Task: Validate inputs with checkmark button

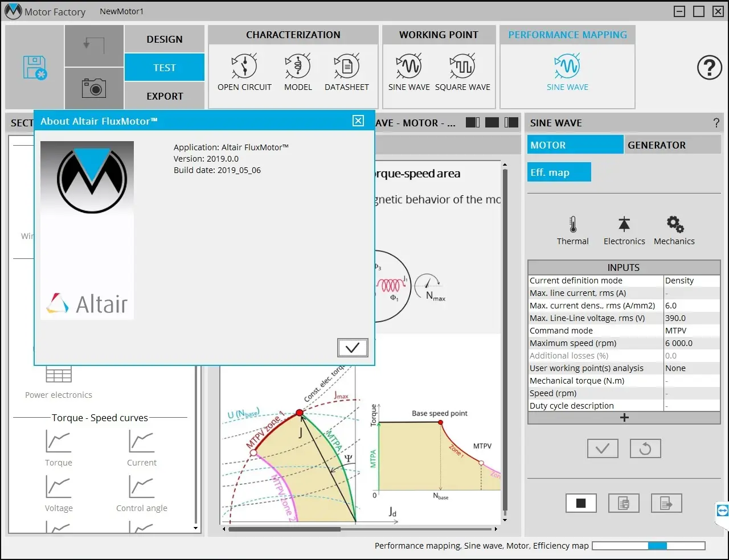Action: (603, 448)
